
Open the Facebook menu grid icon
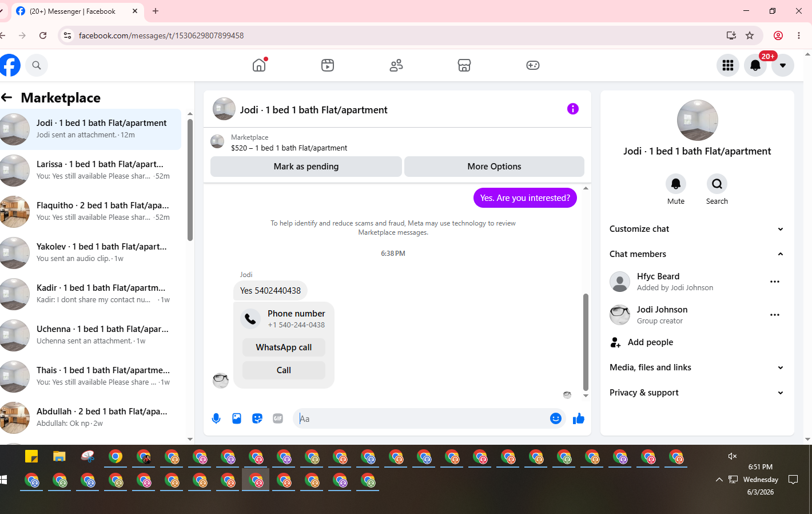[728, 65]
